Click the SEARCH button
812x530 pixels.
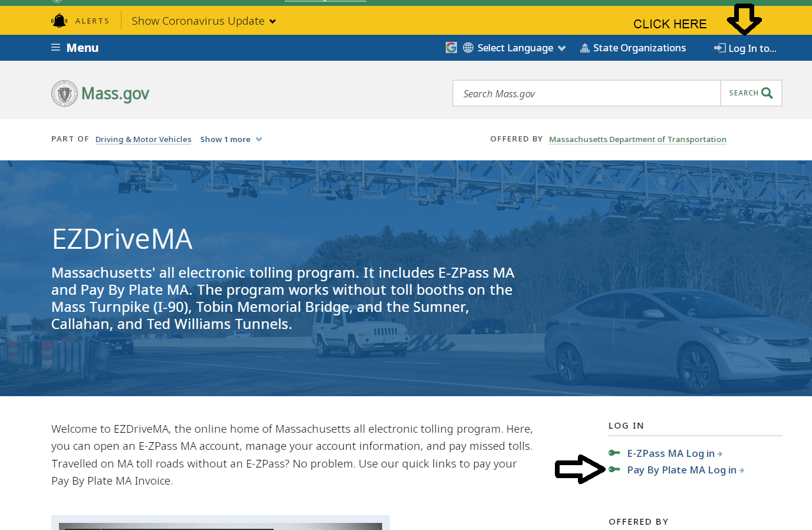(x=751, y=93)
